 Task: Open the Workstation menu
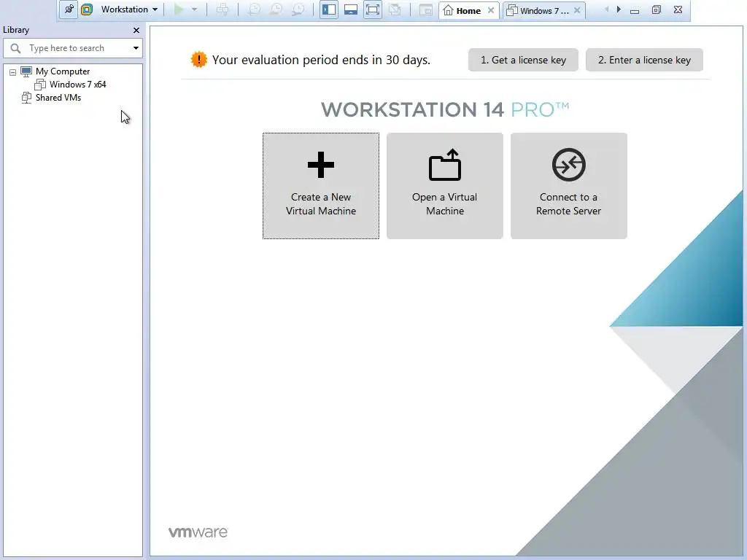pos(129,9)
